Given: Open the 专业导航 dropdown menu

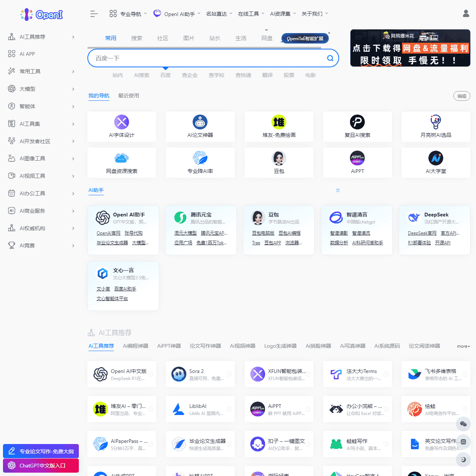Looking at the screenshot, I should pos(128,14).
